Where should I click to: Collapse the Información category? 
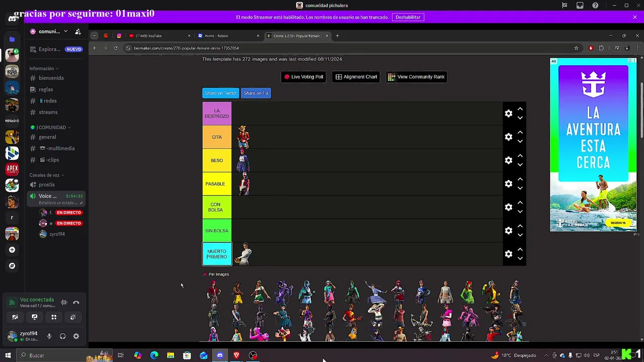pos(43,68)
